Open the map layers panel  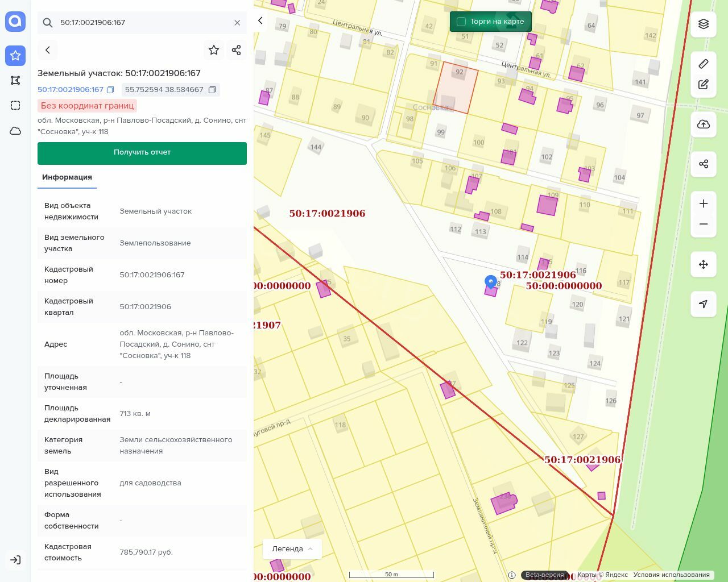point(704,24)
